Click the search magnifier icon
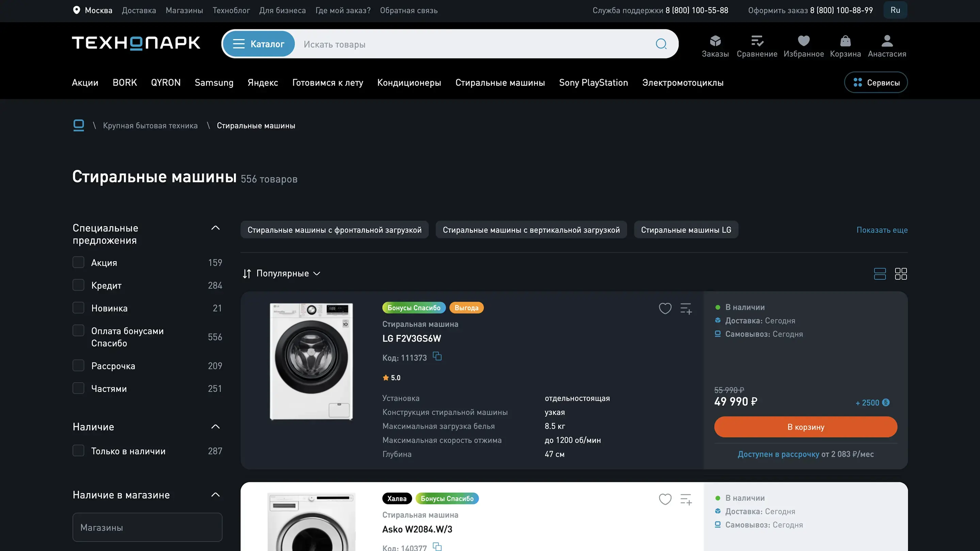The height and width of the screenshot is (551, 980). tap(661, 44)
